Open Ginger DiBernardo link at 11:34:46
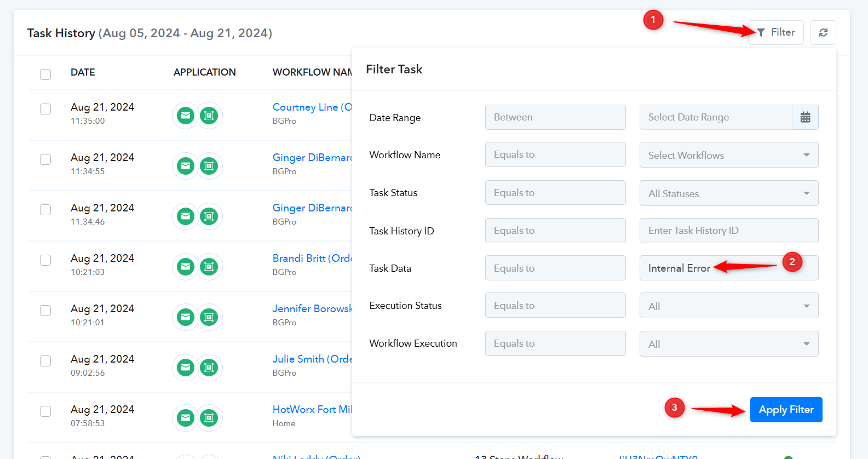This screenshot has width=868, height=459. point(312,208)
